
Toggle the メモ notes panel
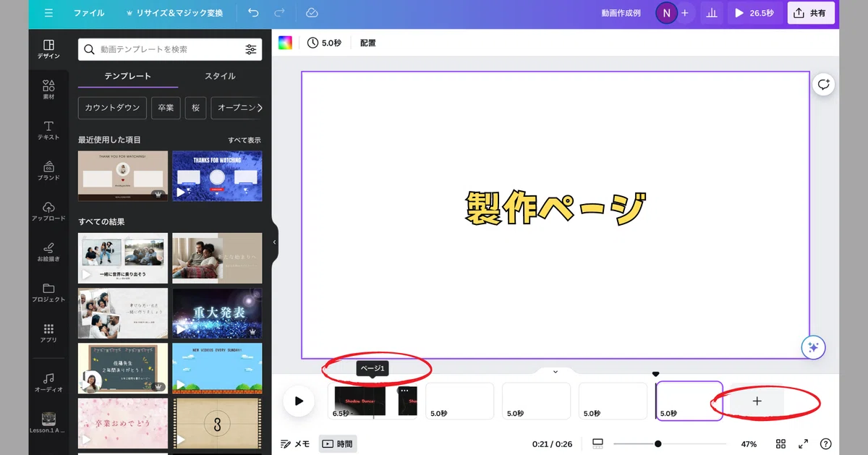[x=295, y=443]
